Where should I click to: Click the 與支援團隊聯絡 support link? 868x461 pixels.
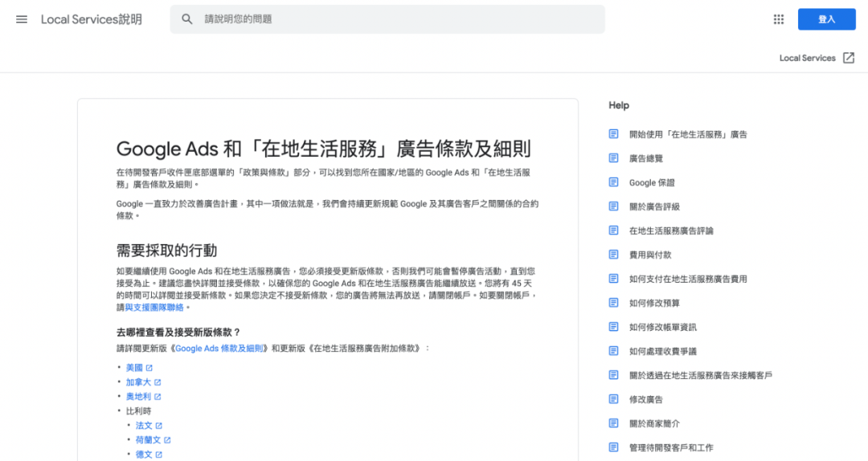pyautogui.click(x=156, y=308)
